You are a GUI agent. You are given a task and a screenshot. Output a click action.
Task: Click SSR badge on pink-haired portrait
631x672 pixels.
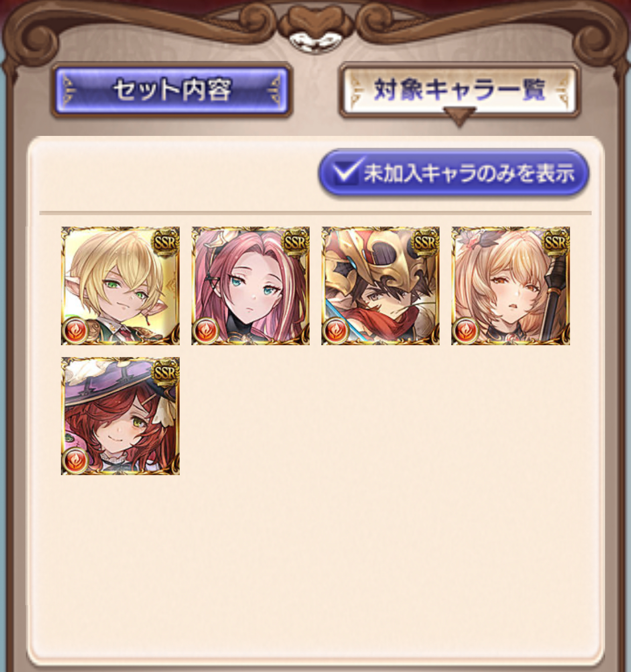click(x=294, y=242)
